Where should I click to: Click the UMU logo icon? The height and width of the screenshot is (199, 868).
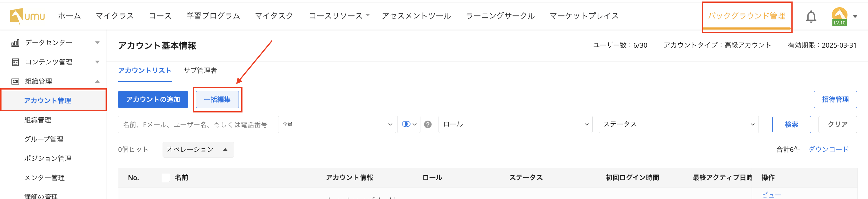pos(17,16)
